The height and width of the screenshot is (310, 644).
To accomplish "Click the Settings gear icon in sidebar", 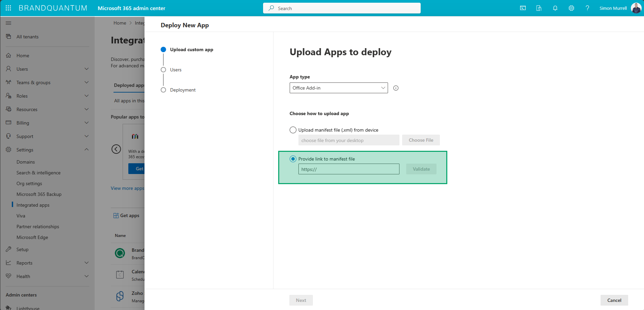I will click(8, 149).
